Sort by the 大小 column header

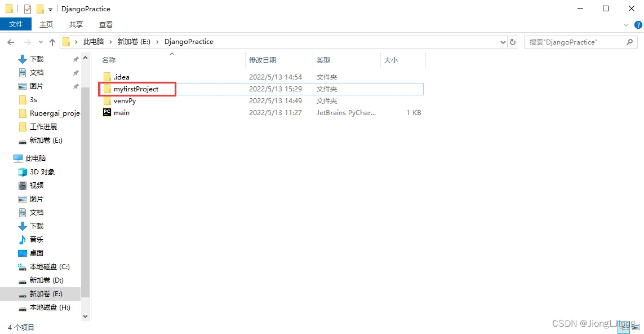(390, 60)
